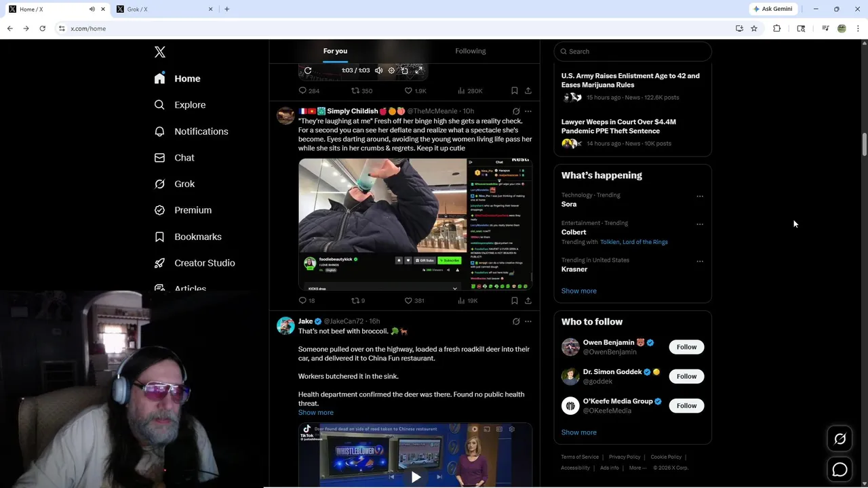The width and height of the screenshot is (868, 488).
Task: Share the Simply Childish post
Action: point(528,301)
